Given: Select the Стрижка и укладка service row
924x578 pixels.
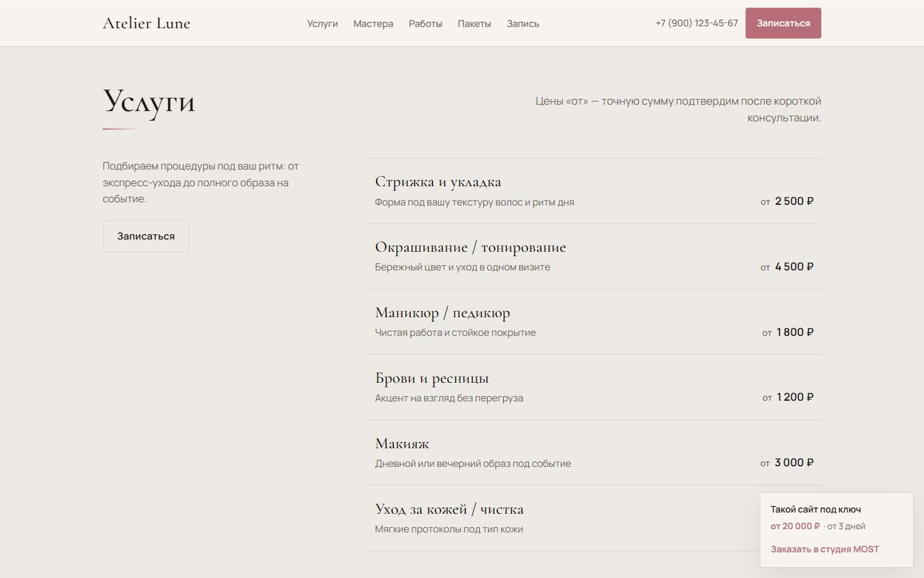Looking at the screenshot, I should [x=594, y=191].
